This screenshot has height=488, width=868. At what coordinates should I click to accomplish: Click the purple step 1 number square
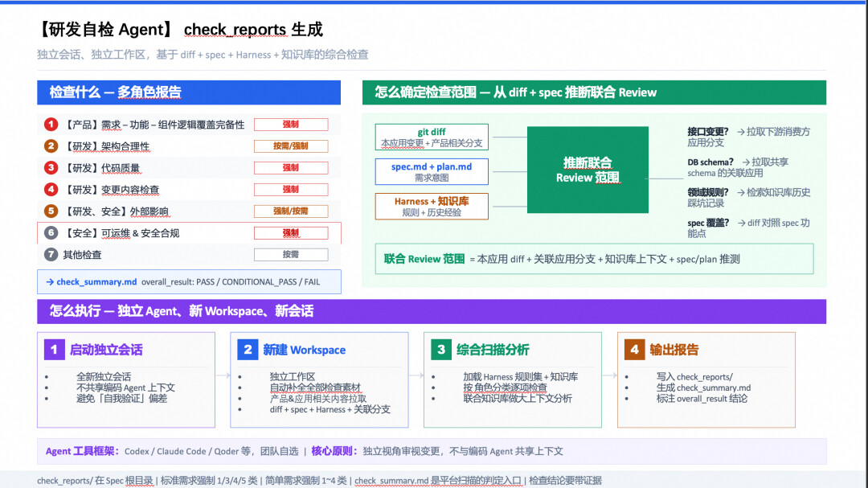55,350
